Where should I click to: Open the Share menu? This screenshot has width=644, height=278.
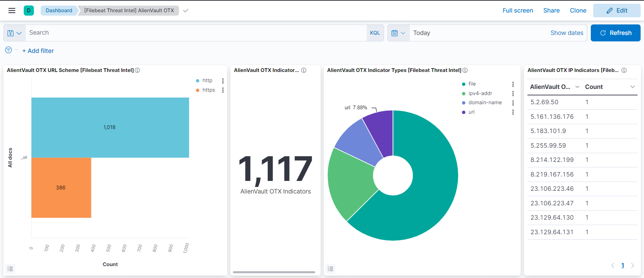point(551,11)
